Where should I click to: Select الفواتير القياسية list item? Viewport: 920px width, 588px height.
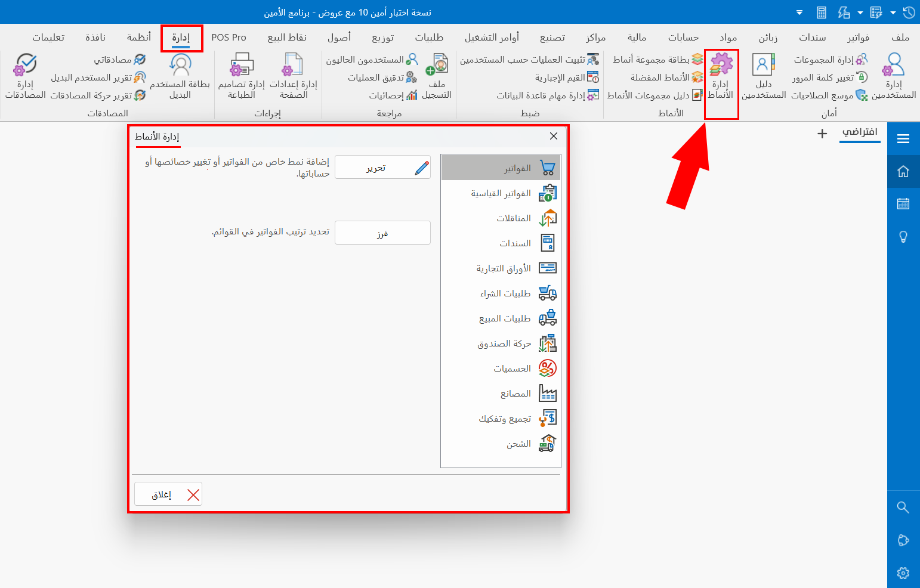click(x=501, y=193)
